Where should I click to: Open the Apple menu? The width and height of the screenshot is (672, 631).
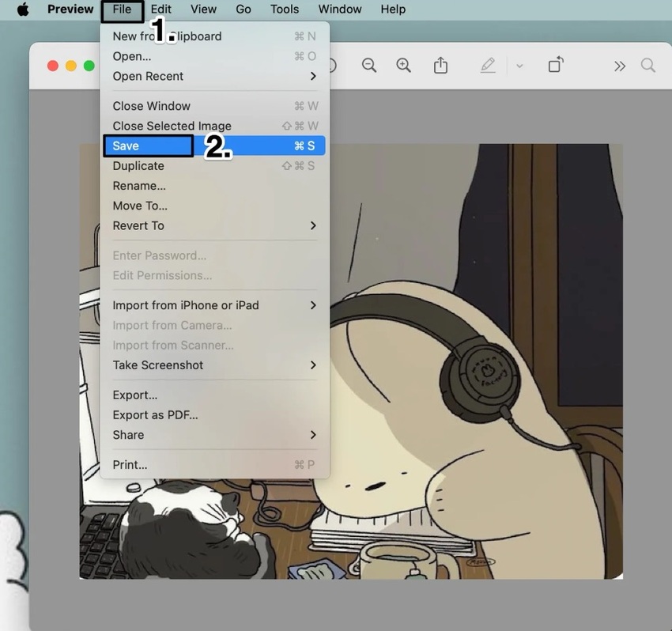(23, 9)
